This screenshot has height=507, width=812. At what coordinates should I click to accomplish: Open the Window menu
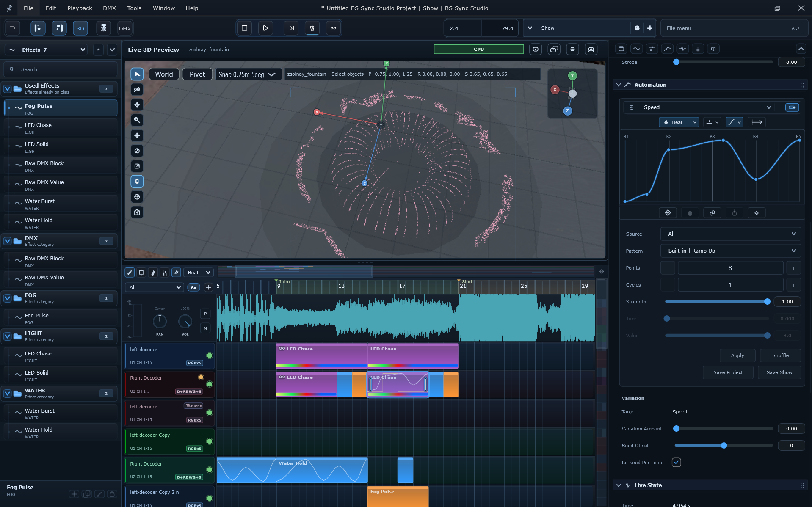tap(164, 8)
